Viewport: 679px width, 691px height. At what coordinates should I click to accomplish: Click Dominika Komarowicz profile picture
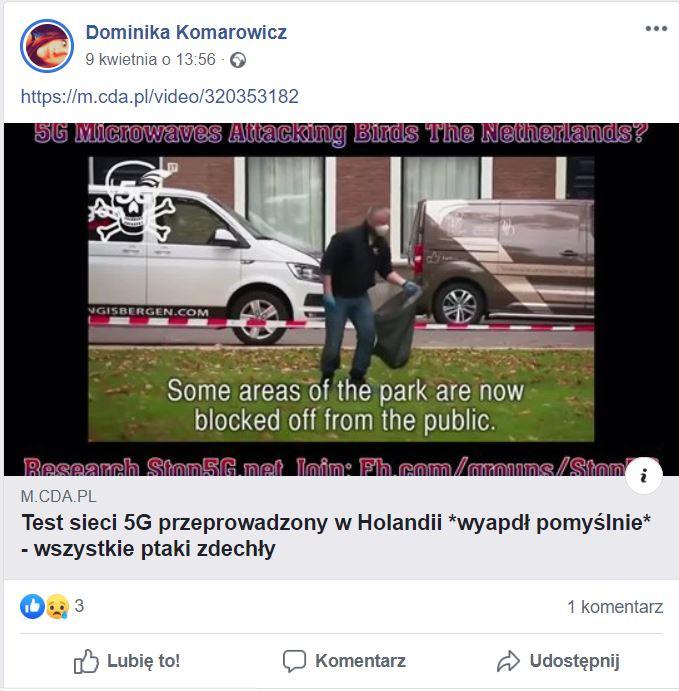point(47,45)
